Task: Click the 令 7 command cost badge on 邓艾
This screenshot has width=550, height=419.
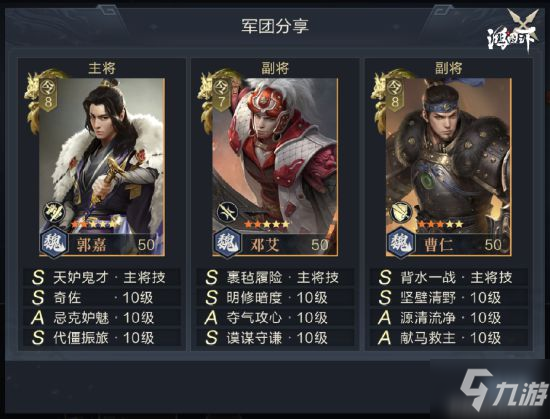Action: pos(222,94)
